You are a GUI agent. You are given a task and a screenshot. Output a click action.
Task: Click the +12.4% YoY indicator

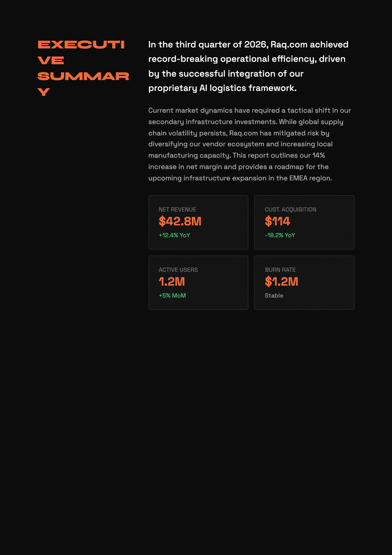tap(174, 235)
